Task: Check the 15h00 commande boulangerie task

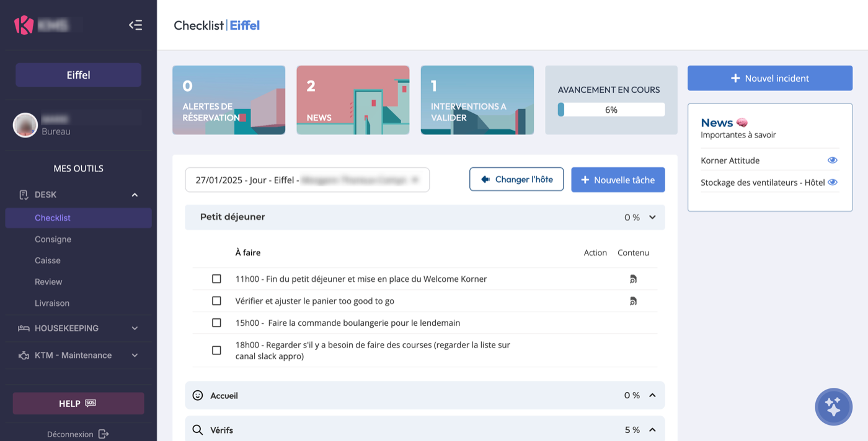Action: pyautogui.click(x=216, y=323)
